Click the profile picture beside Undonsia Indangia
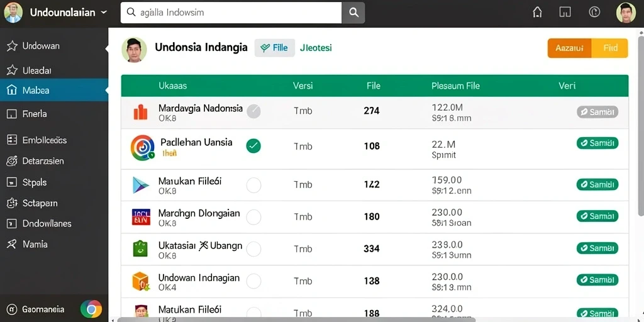 135,50
